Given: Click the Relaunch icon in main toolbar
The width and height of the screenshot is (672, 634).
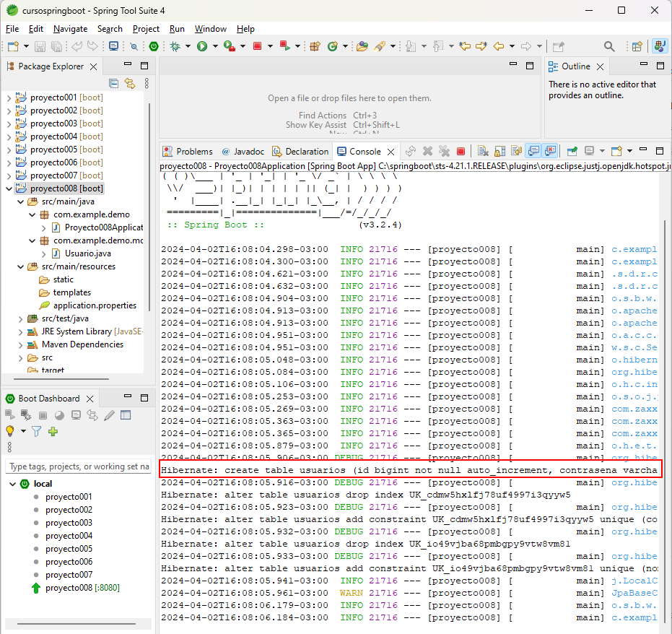Looking at the screenshot, I should click(284, 46).
